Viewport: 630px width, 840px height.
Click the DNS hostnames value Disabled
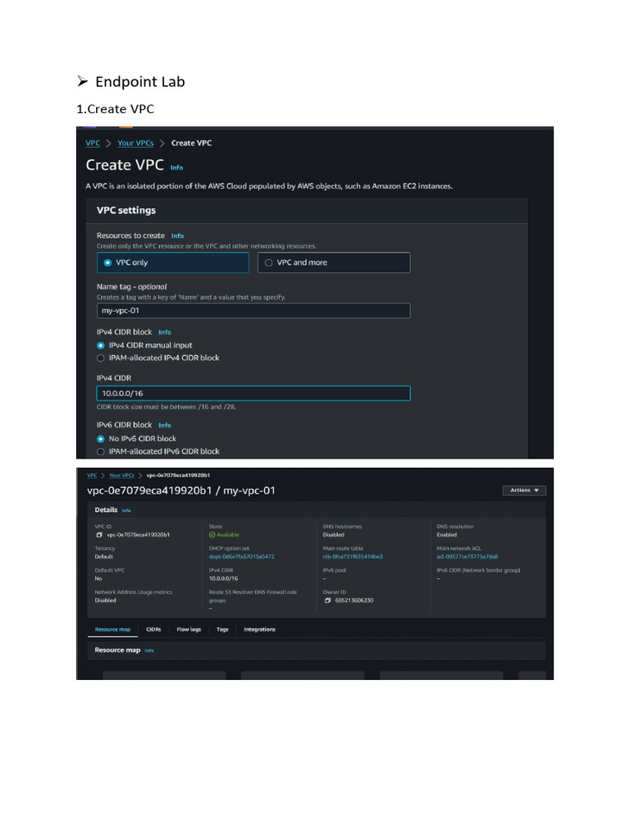click(x=333, y=535)
